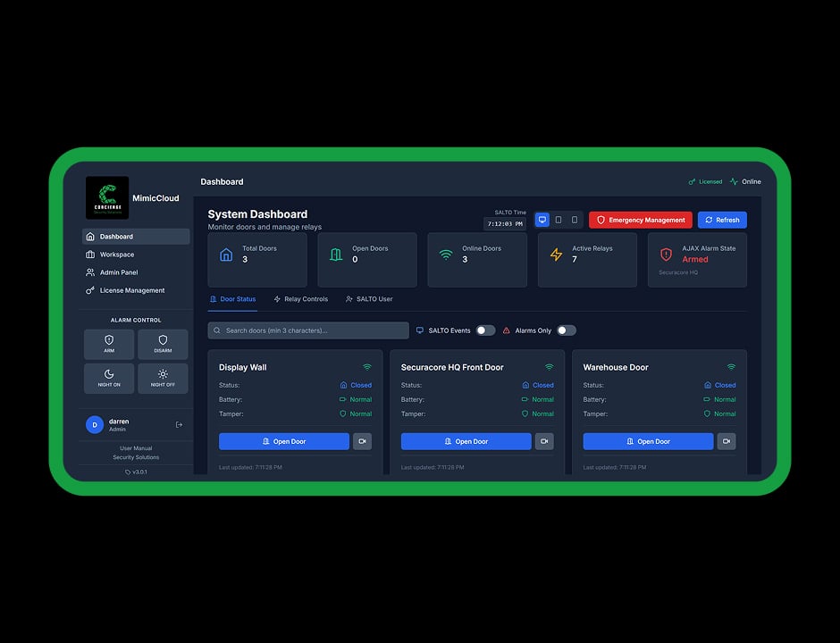Screen dimensions: 840x643
Task: Click the blue Refresh button
Action: tap(722, 220)
